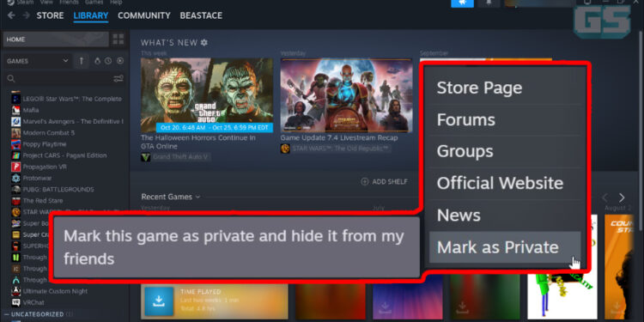Viewport: 644px width, 322px height.
Task: Open What's New settings gear
Action: click(204, 42)
